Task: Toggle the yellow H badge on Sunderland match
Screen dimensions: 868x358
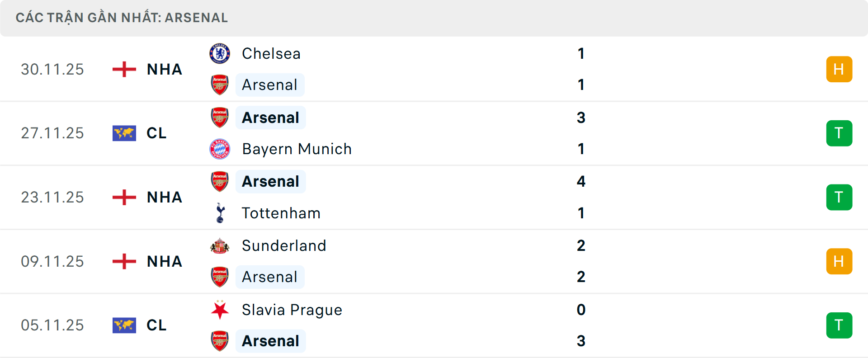Action: click(x=839, y=261)
